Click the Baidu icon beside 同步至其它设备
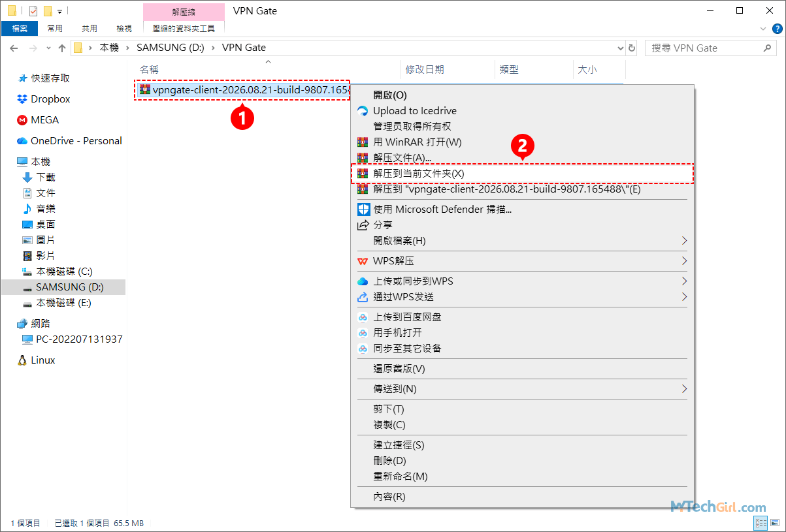Viewport: 786px width, 532px height. [x=363, y=349]
